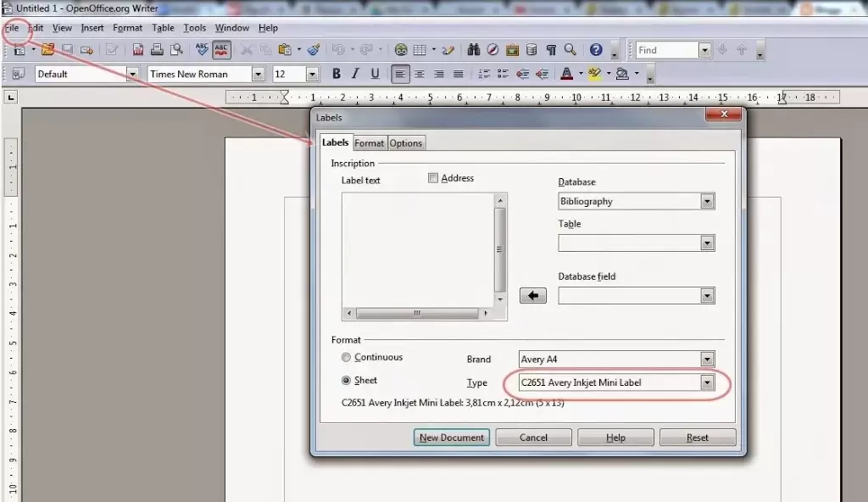Click the Hyperlink globe icon
868x502 pixels.
pos(401,50)
